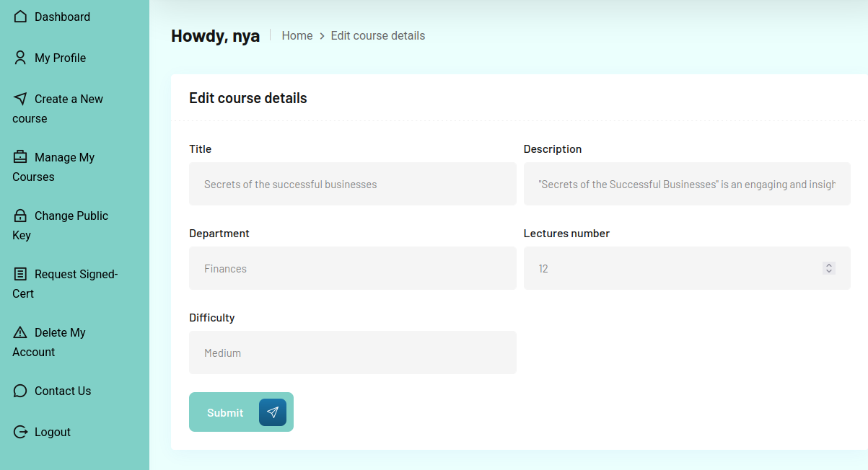
Task: Click the My Profile person icon
Action: pyautogui.click(x=20, y=58)
